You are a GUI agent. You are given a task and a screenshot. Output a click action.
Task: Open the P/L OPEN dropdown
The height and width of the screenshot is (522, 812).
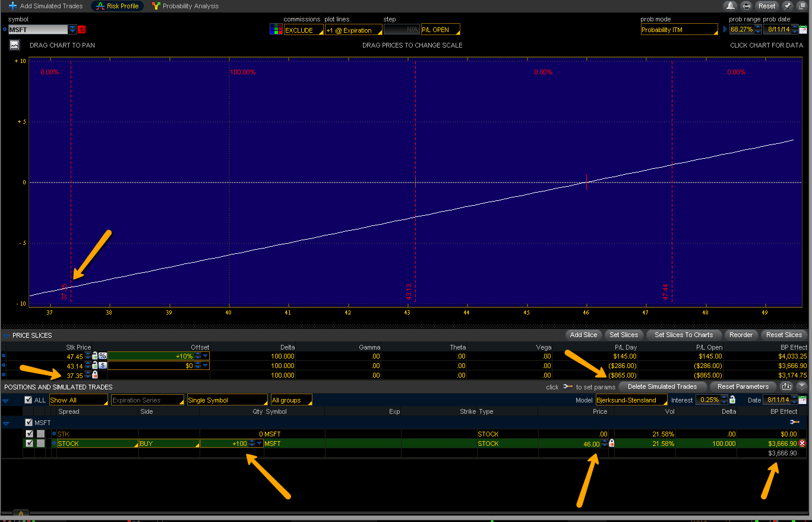coord(440,30)
